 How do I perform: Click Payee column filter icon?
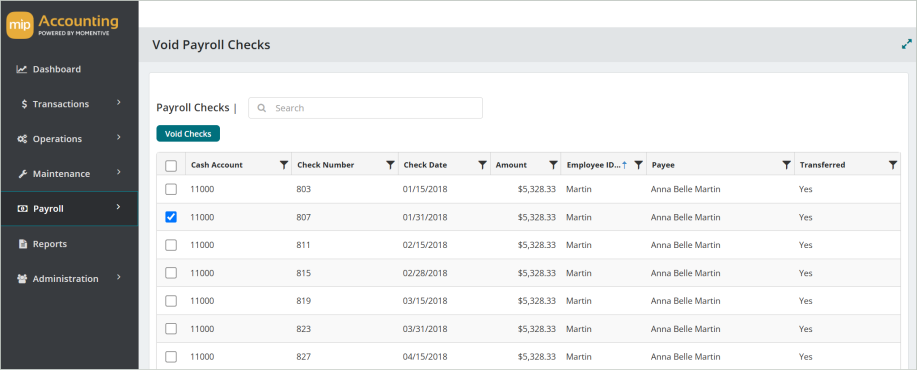pyautogui.click(x=787, y=165)
